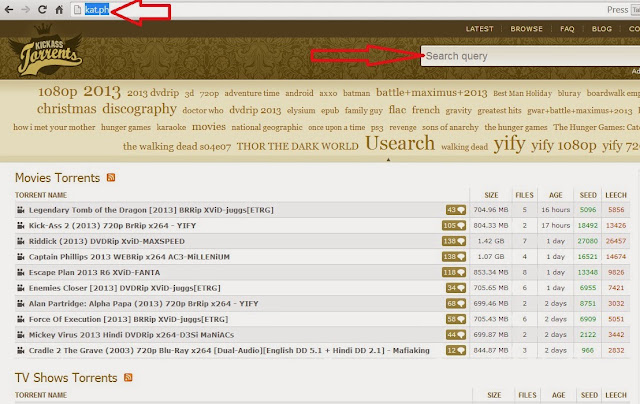Sort Movies table by FILES column

[524, 195]
